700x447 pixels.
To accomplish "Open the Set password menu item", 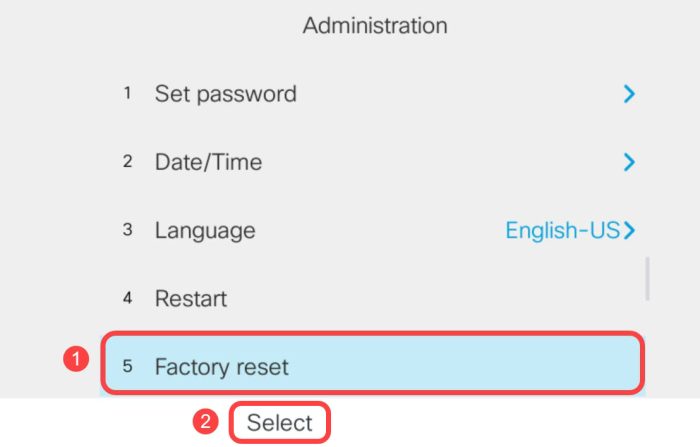I will (225, 94).
